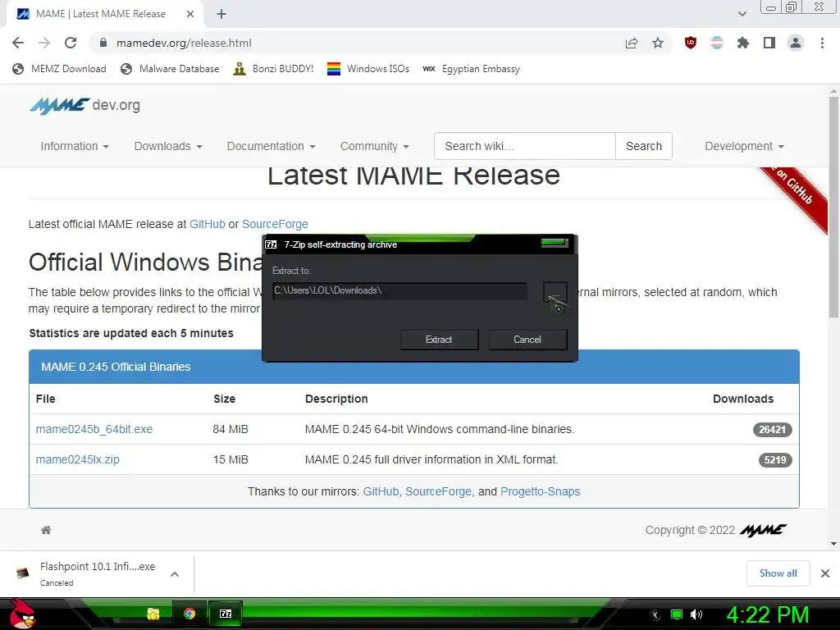This screenshot has width=840, height=630.
Task: Open File Explorer from the taskbar
Action: pos(153,614)
